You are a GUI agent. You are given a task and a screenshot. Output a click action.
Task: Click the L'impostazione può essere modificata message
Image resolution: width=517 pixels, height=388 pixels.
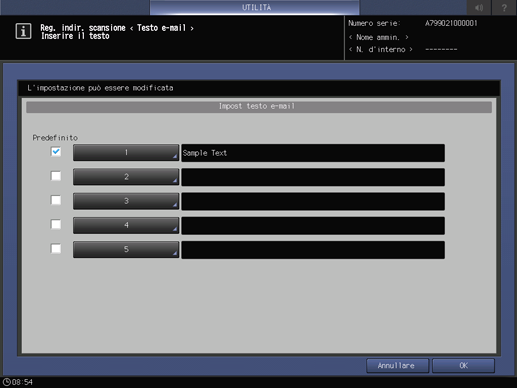coord(100,88)
